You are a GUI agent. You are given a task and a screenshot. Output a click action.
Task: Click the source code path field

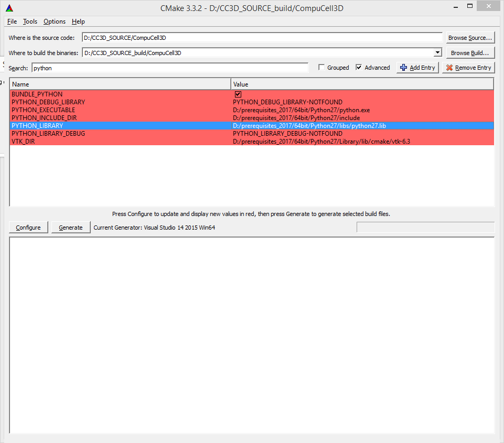click(262, 38)
